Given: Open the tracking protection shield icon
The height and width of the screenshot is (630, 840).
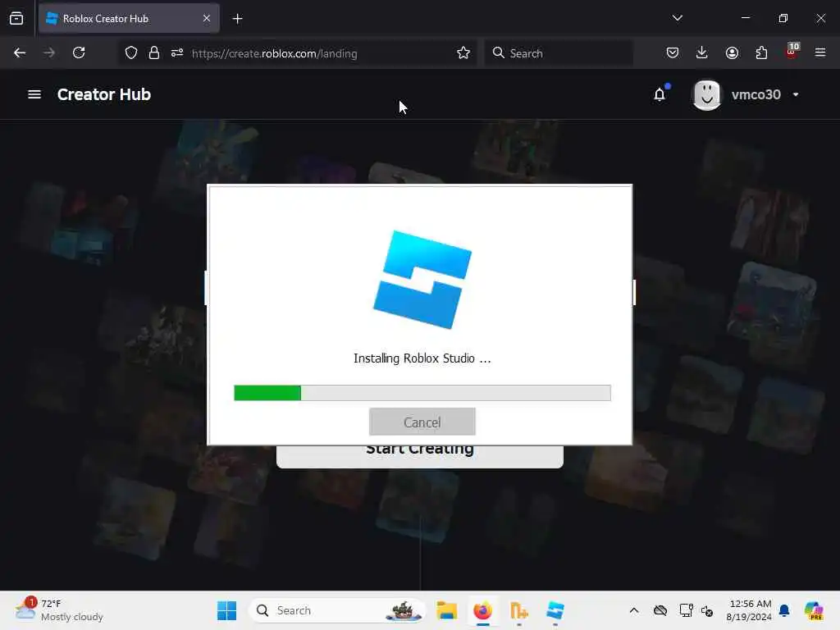Looking at the screenshot, I should click(131, 52).
